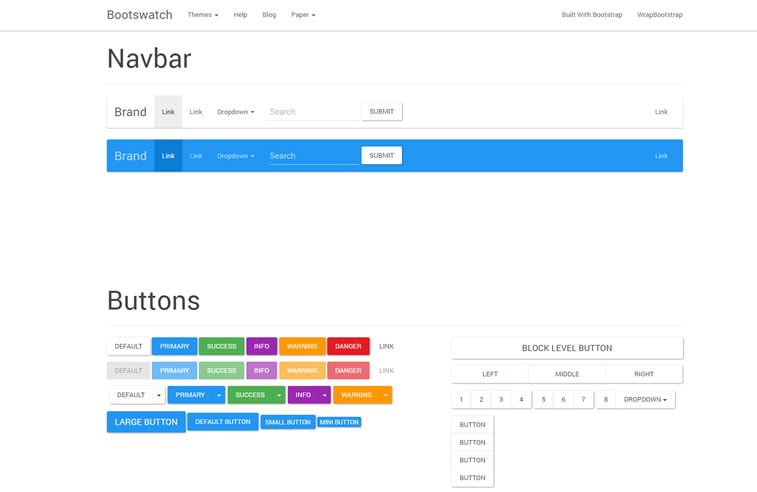This screenshot has height=492, width=757.
Task: Open the Built With Bootstrap link
Action: [590, 15]
